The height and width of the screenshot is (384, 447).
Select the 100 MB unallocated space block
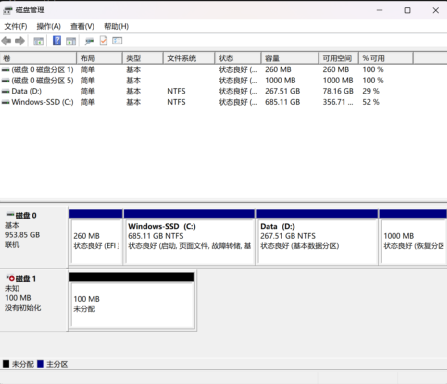coord(132,300)
